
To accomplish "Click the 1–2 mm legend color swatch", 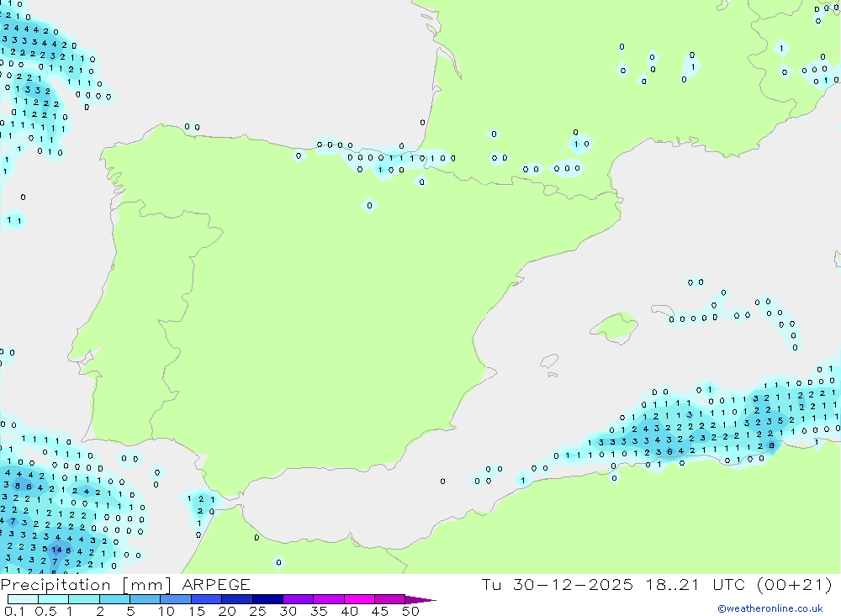I will point(84,599).
